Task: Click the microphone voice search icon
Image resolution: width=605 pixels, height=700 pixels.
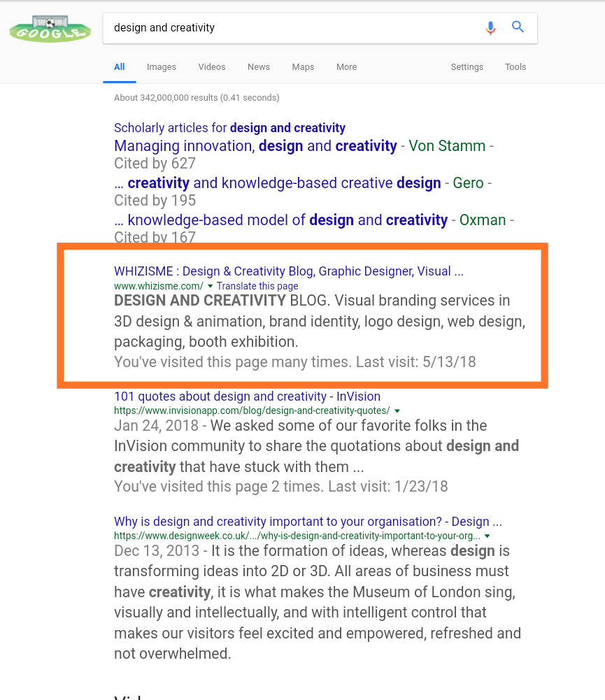Action: coord(490,28)
